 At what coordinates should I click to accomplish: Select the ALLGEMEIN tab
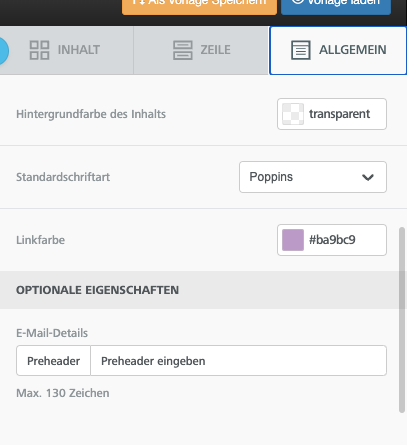point(338,50)
